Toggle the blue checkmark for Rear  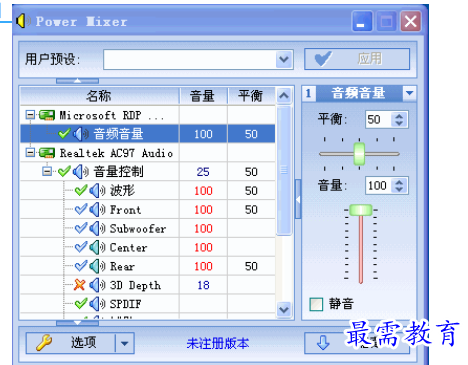(81, 266)
